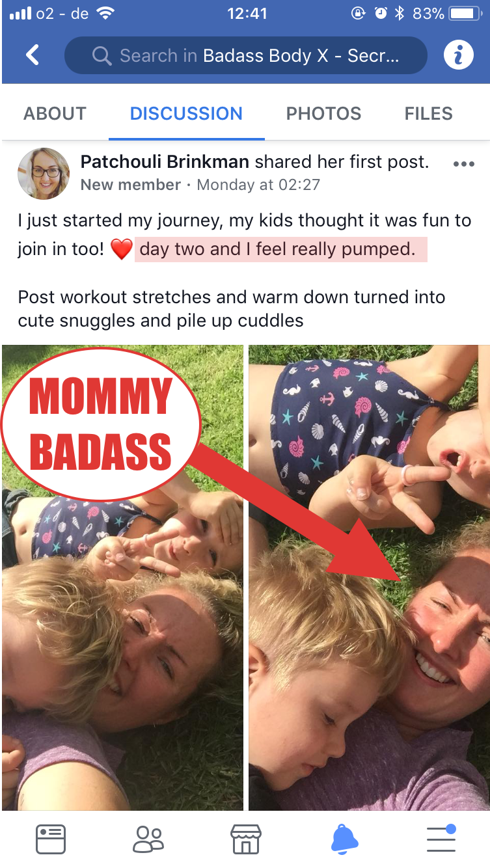Open the Files tab
This screenshot has height=868, width=490.
coord(428,113)
